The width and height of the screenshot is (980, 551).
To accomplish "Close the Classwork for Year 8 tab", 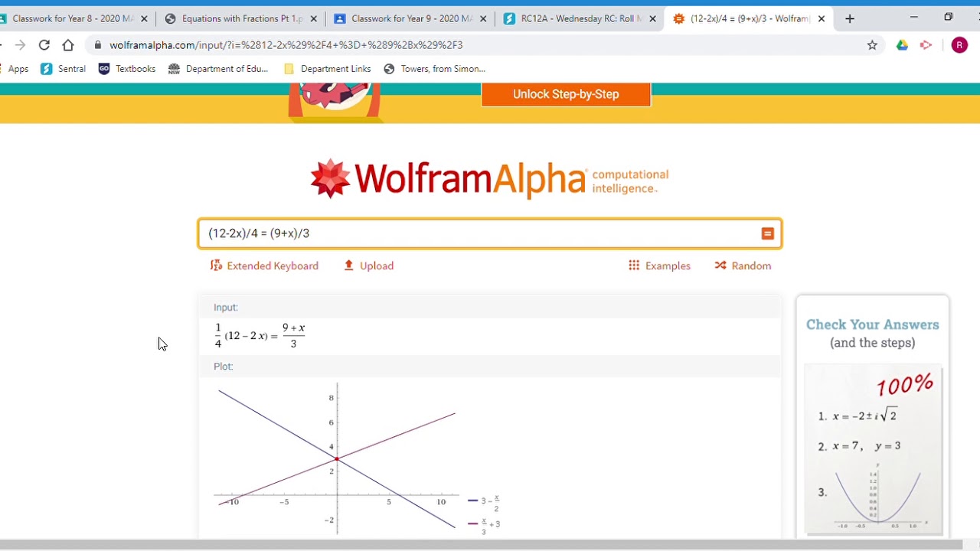I will [144, 18].
